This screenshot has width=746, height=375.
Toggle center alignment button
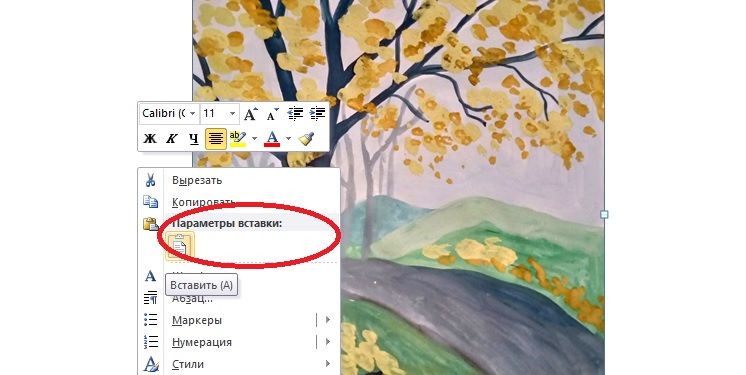216,138
